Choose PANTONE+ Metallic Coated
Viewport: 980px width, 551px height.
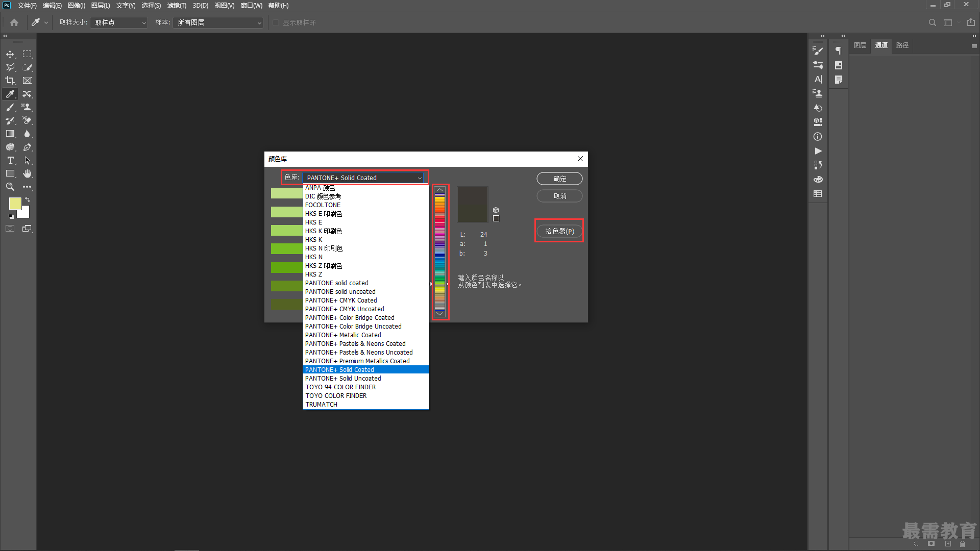coord(365,335)
